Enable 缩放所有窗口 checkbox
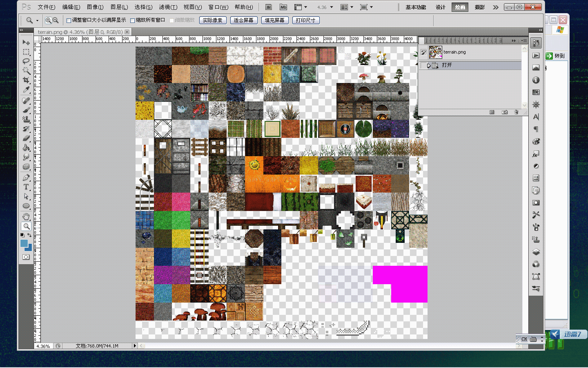The height and width of the screenshot is (368, 588). [x=132, y=20]
